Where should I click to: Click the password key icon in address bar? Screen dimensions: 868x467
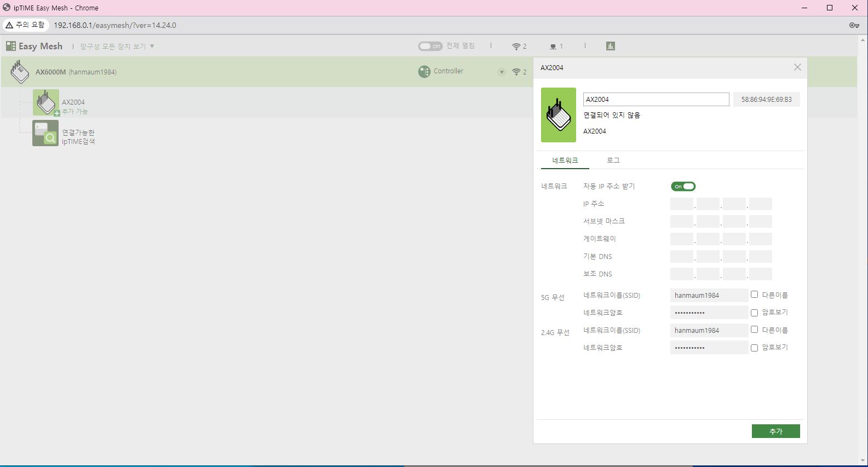tap(854, 25)
